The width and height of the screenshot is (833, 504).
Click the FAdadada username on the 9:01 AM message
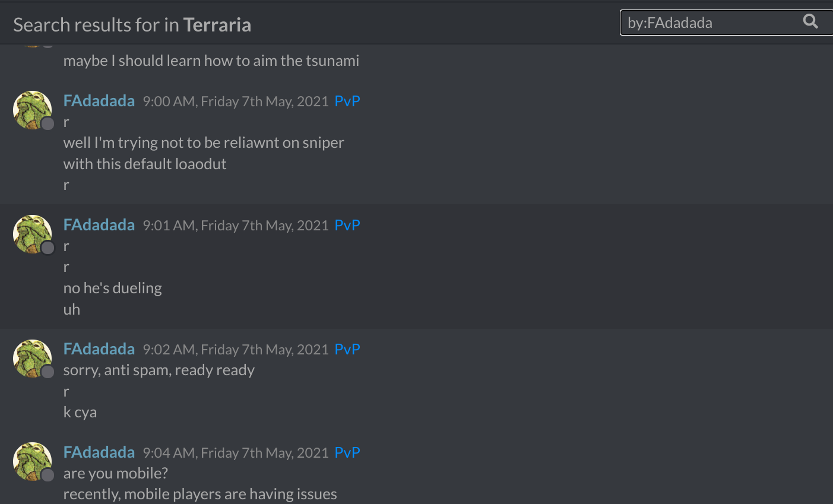point(99,225)
